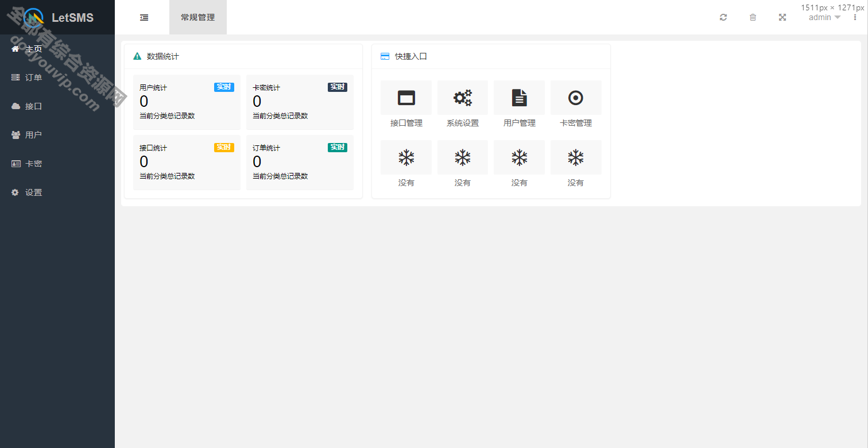This screenshot has width=868, height=448.
Task: Click the 接口统计 card
Action: pyautogui.click(x=187, y=163)
